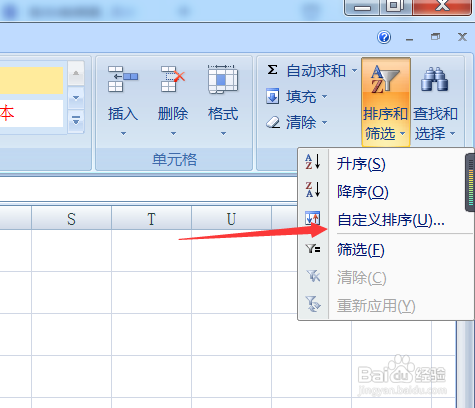
Task: Select the red-text cell style
Action: coord(31,113)
